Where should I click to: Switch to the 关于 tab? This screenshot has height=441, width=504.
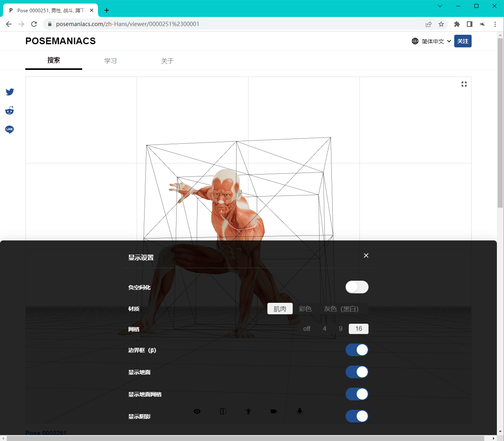(167, 61)
